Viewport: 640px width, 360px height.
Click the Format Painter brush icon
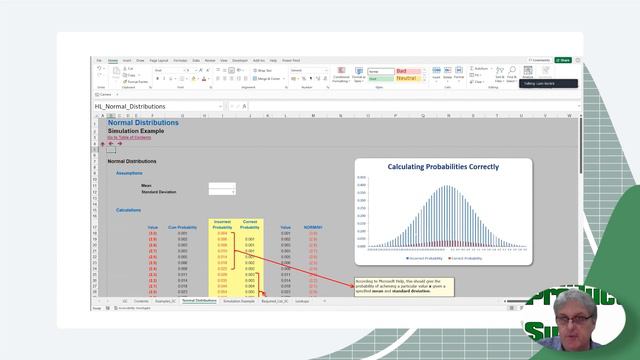coord(125,82)
